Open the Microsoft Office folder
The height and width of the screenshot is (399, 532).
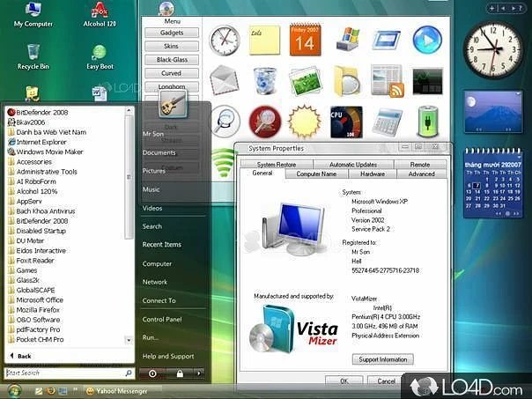click(x=40, y=300)
